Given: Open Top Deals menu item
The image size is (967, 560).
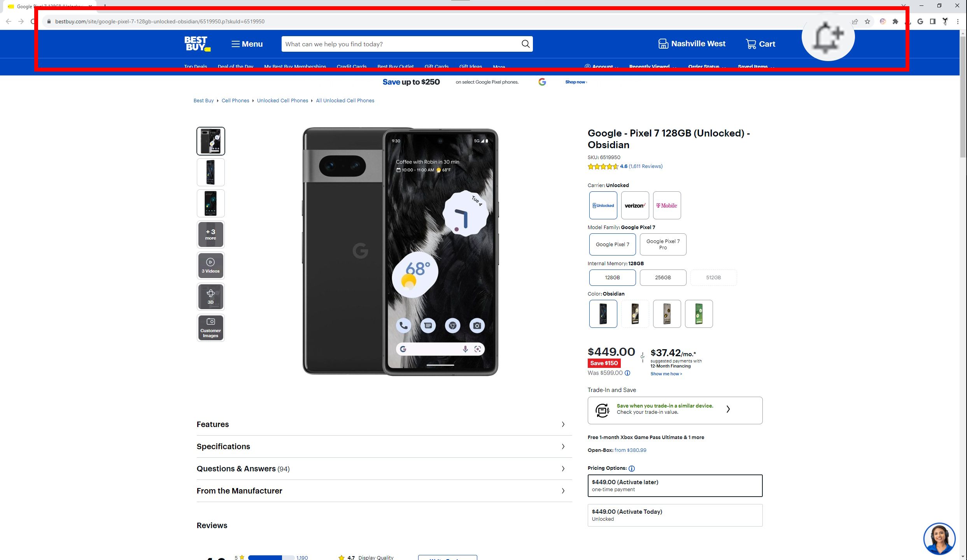Looking at the screenshot, I should click(195, 66).
